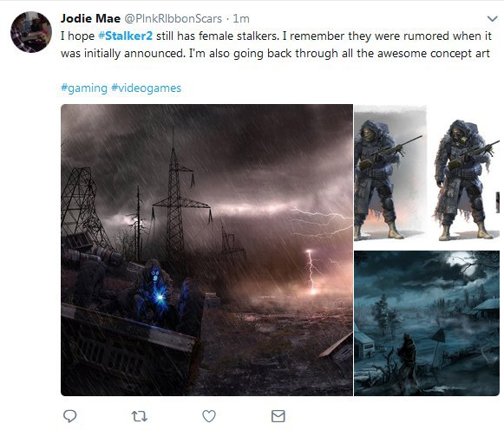504x430 pixels.
Task: Visit Jodie Mae's display name
Action: 90,18
